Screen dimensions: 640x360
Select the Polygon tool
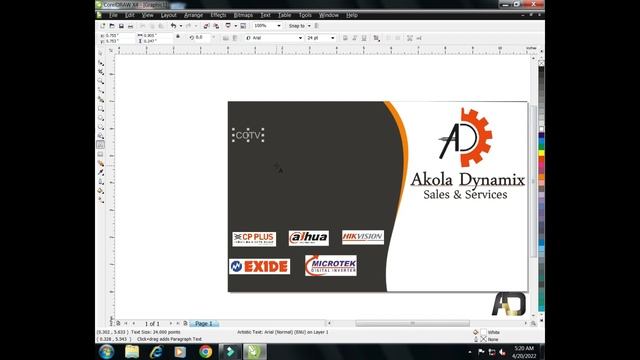[100, 127]
